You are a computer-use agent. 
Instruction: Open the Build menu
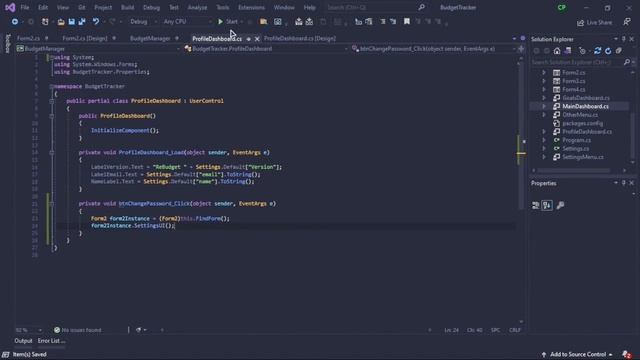(127, 7)
